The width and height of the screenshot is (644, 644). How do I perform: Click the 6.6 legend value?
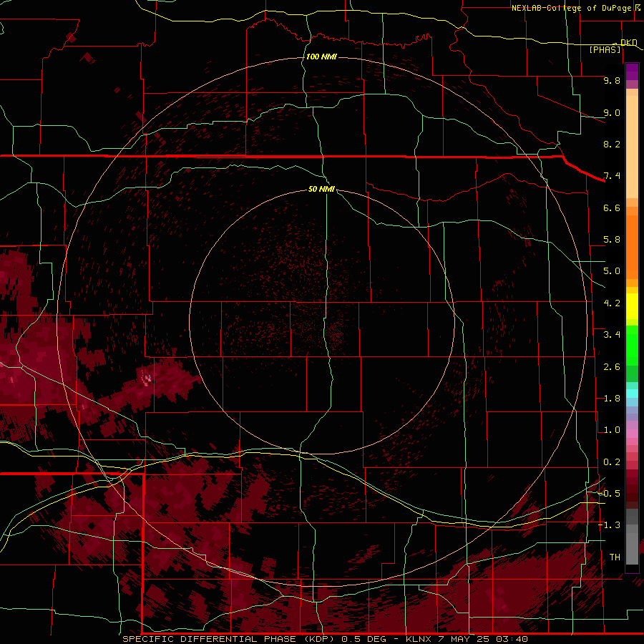612,208
